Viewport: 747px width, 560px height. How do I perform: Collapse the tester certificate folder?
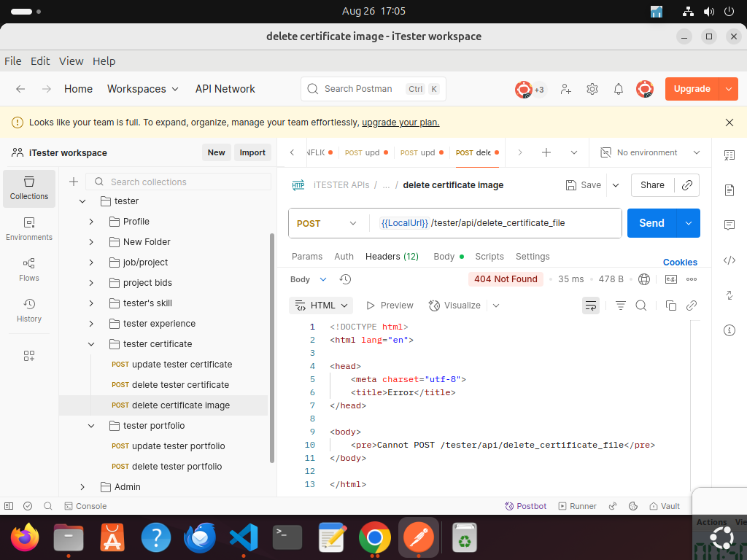click(91, 344)
